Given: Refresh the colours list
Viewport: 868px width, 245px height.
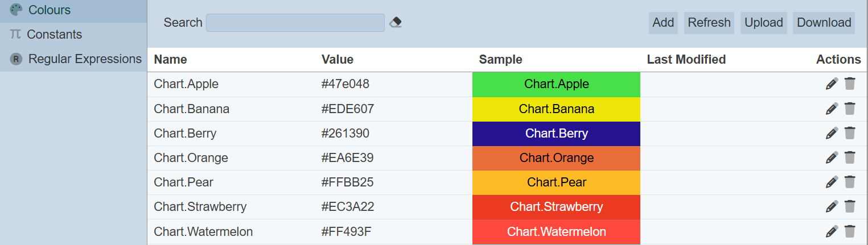Looking at the screenshot, I should [x=709, y=23].
